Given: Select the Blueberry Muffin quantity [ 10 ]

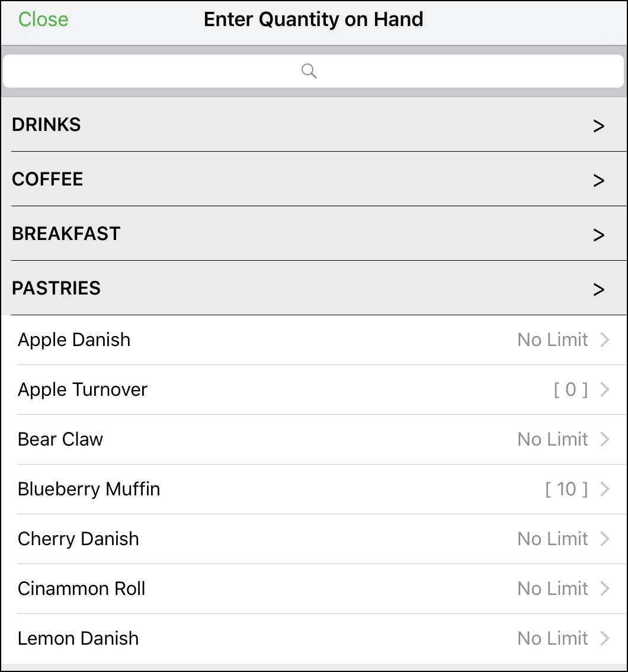Looking at the screenshot, I should (566, 489).
